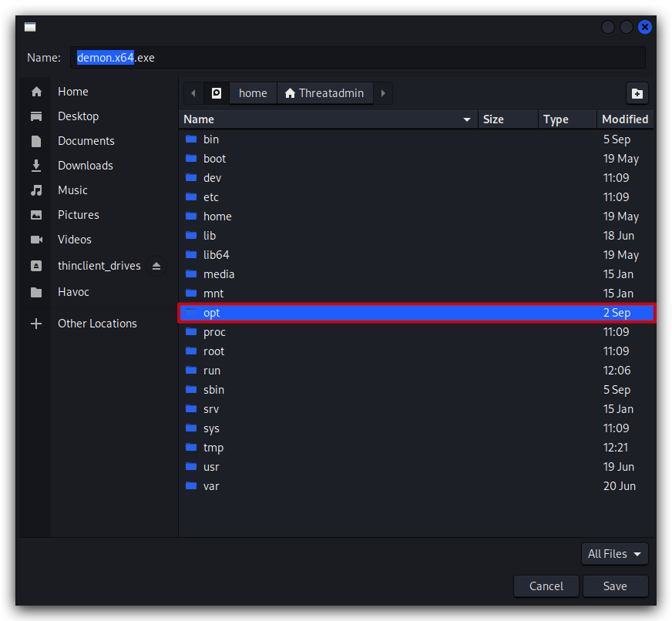Go forward with the right path arrow
This screenshot has height=621, width=672.
pos(383,93)
